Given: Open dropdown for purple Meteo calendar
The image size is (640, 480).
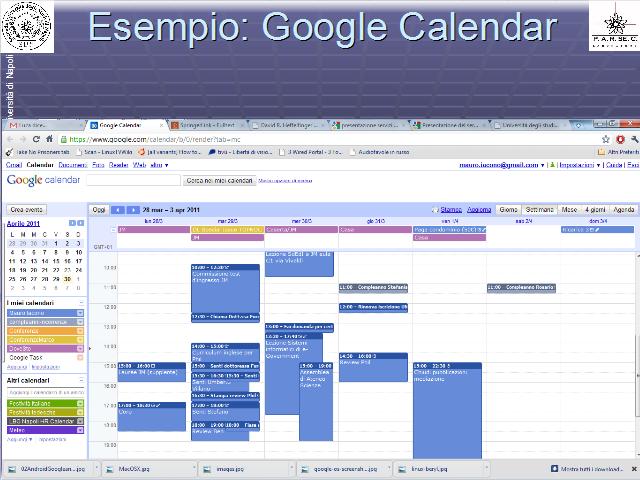Looking at the screenshot, I should point(80,430).
